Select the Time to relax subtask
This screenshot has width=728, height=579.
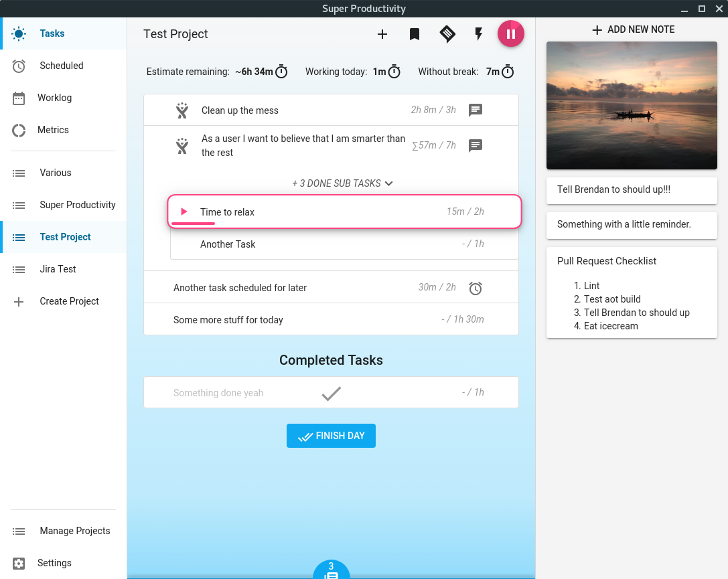coord(344,212)
